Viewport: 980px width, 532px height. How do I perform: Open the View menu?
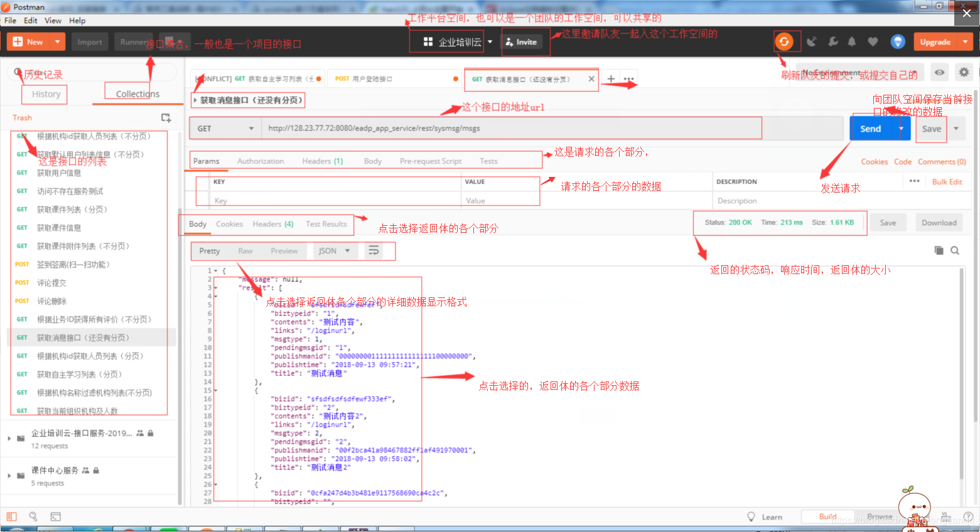click(x=53, y=21)
